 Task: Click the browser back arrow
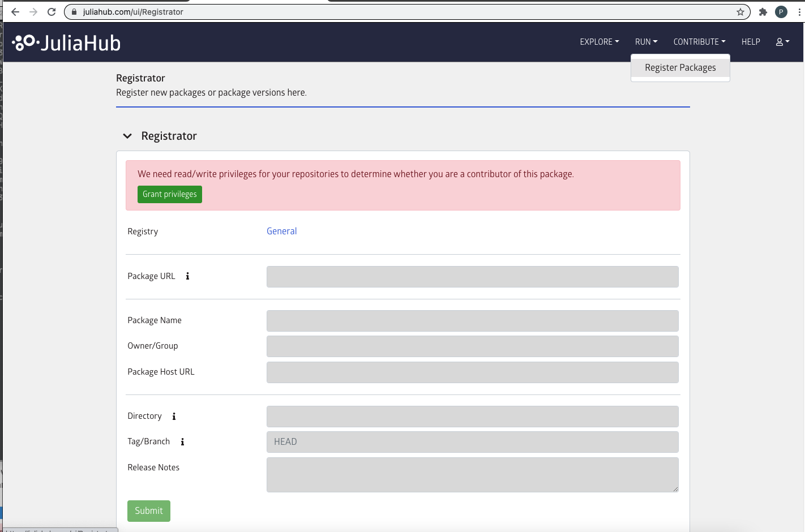point(15,12)
